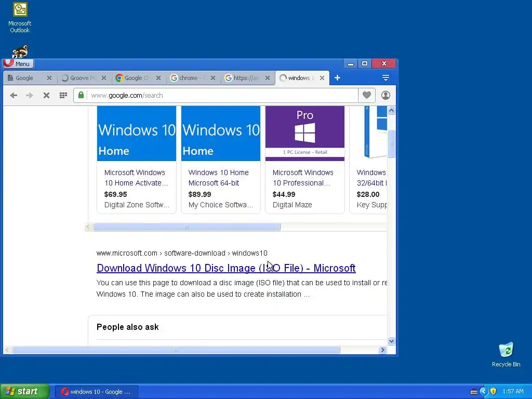Close the windows 10 tab
532x399 pixels.
(322, 78)
